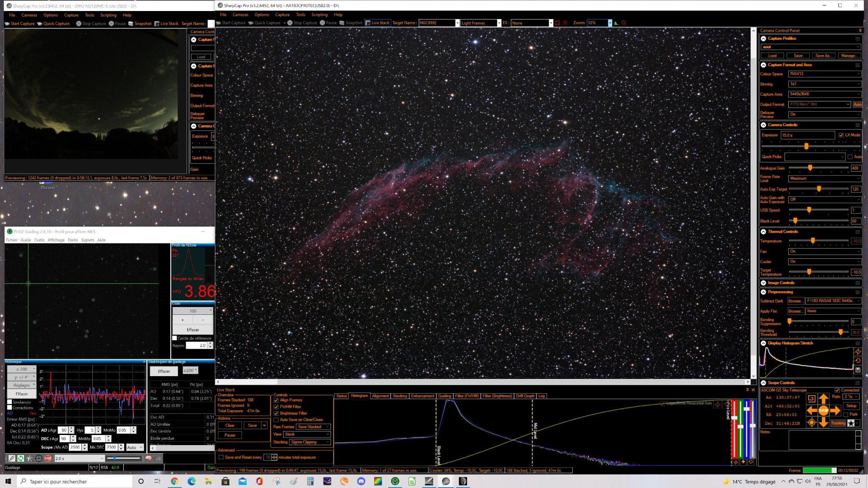This screenshot has height=488, width=868.
Task: Toggle the Align Frames checkbox
Action: (x=276, y=400)
